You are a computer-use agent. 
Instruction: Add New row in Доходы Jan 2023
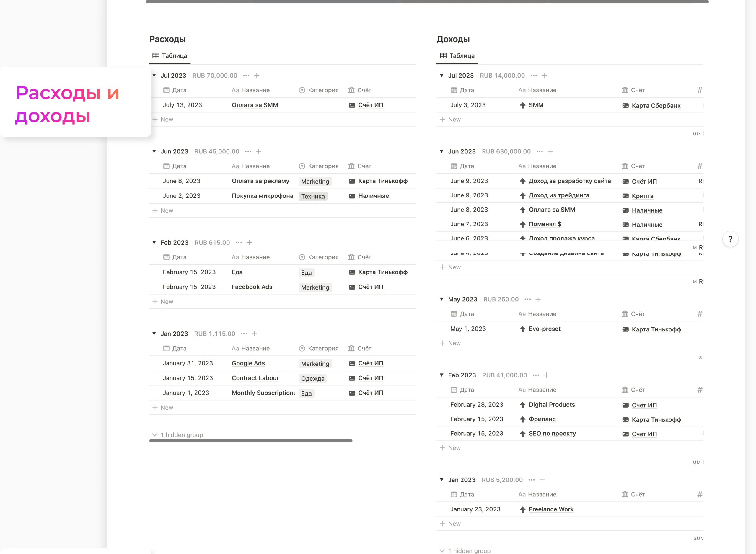[450, 524]
